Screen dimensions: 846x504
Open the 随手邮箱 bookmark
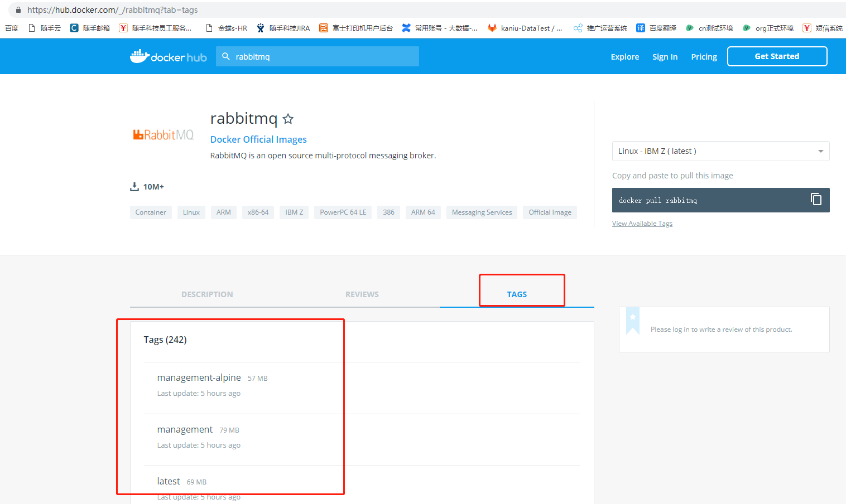coord(90,28)
